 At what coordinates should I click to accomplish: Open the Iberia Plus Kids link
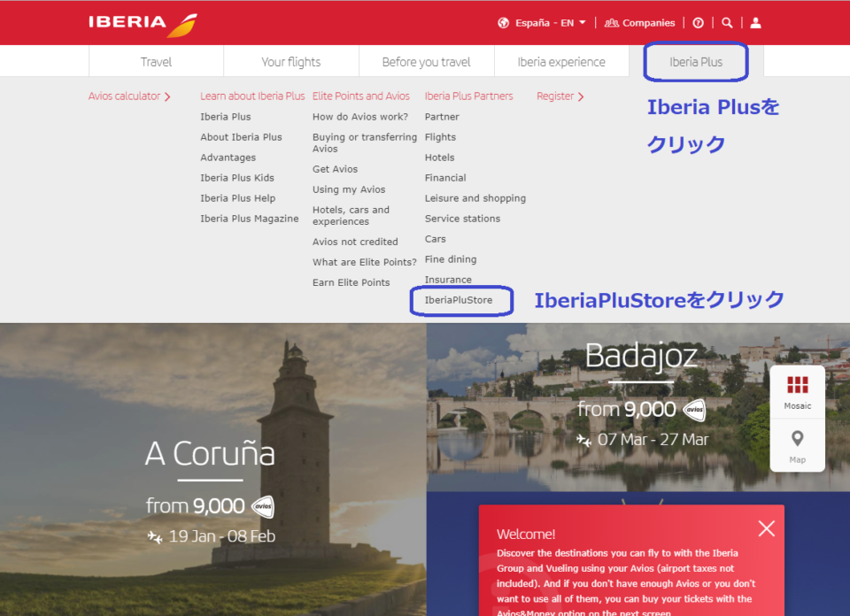(x=237, y=178)
